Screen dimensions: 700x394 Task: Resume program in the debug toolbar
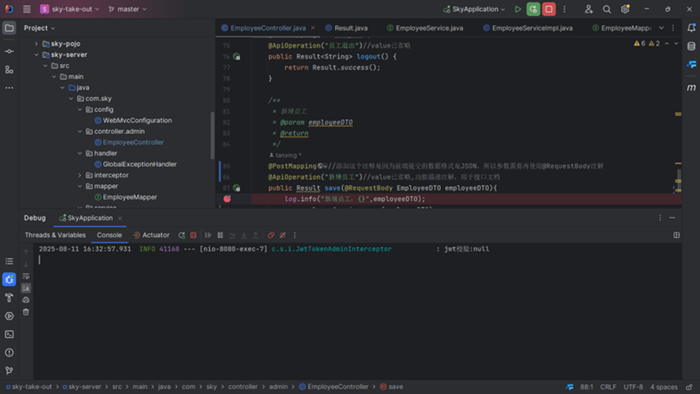pos(208,235)
